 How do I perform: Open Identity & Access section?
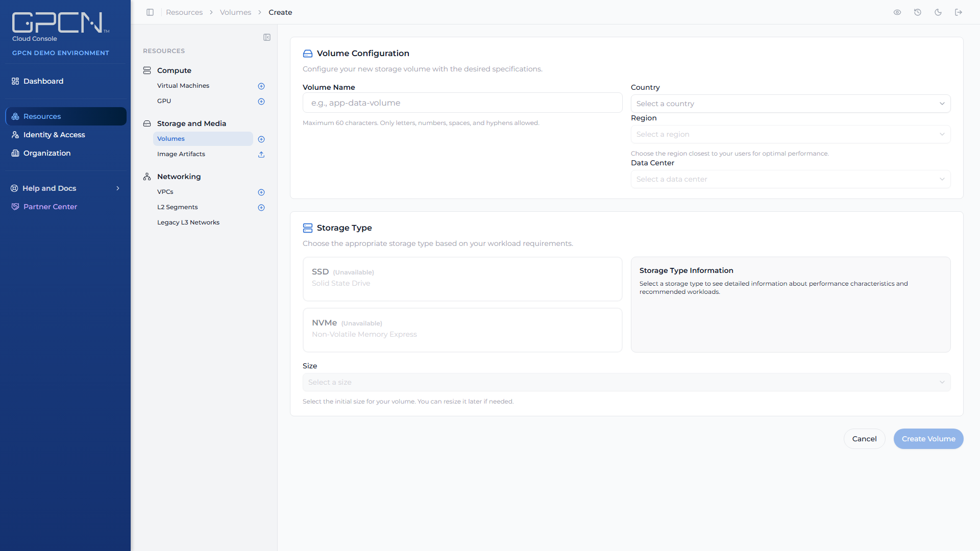[x=65, y=135]
